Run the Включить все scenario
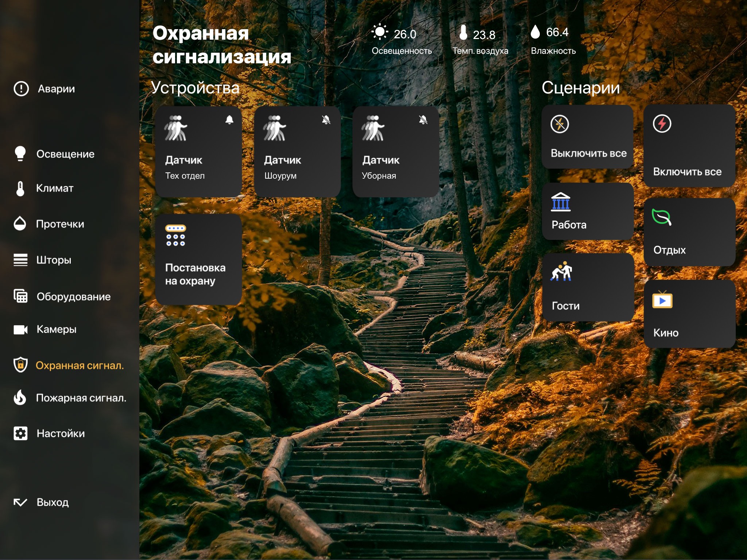Screen dimensions: 747x560 (x=689, y=147)
